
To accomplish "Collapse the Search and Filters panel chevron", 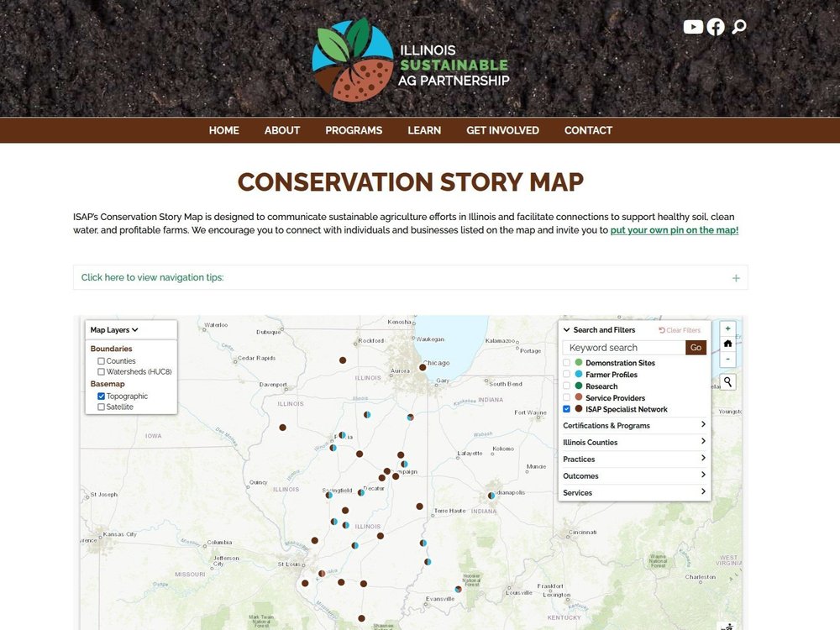I will coord(567,330).
